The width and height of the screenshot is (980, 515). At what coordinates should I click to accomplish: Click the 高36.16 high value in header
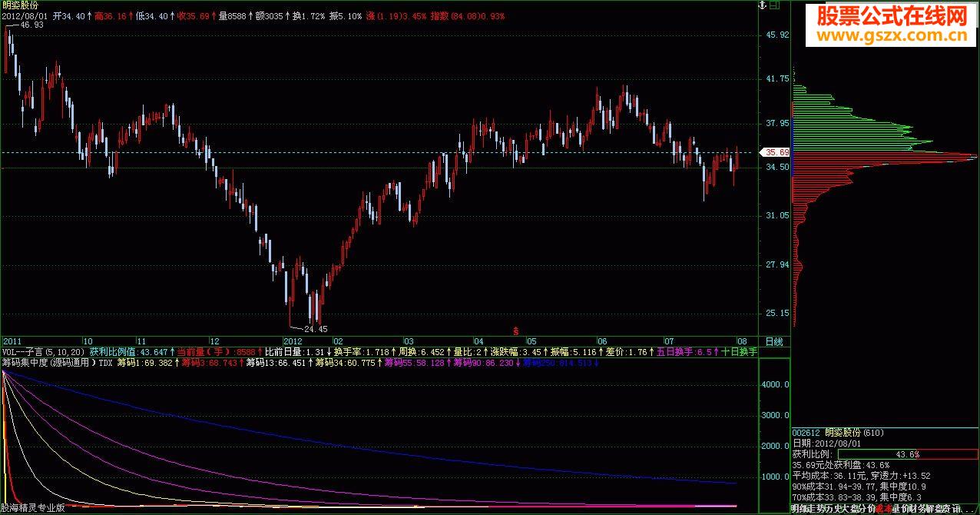pyautogui.click(x=110, y=15)
